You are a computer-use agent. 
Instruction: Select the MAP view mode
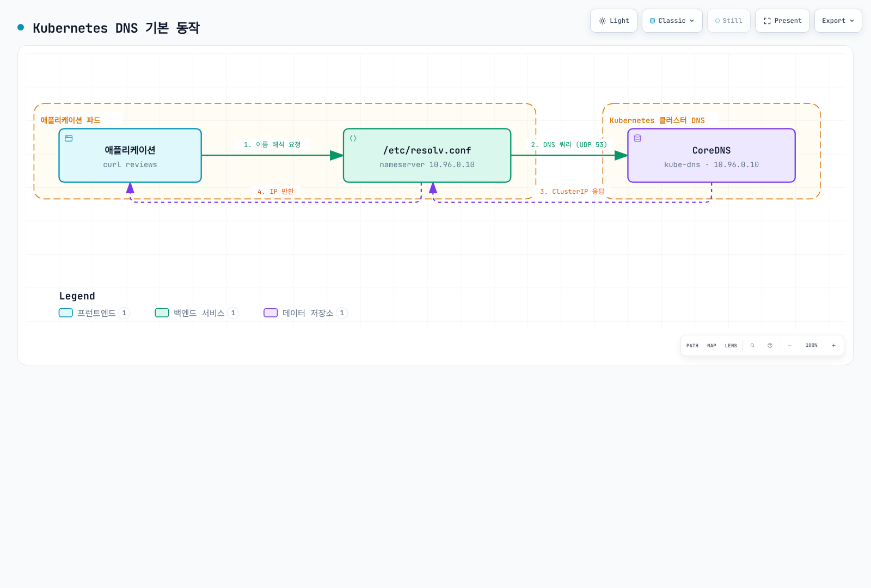point(711,346)
